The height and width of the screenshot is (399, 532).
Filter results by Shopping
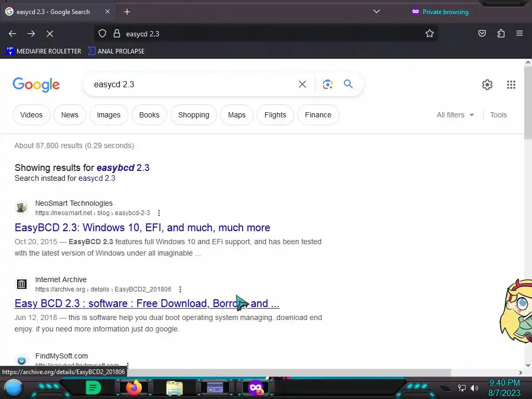(193, 115)
